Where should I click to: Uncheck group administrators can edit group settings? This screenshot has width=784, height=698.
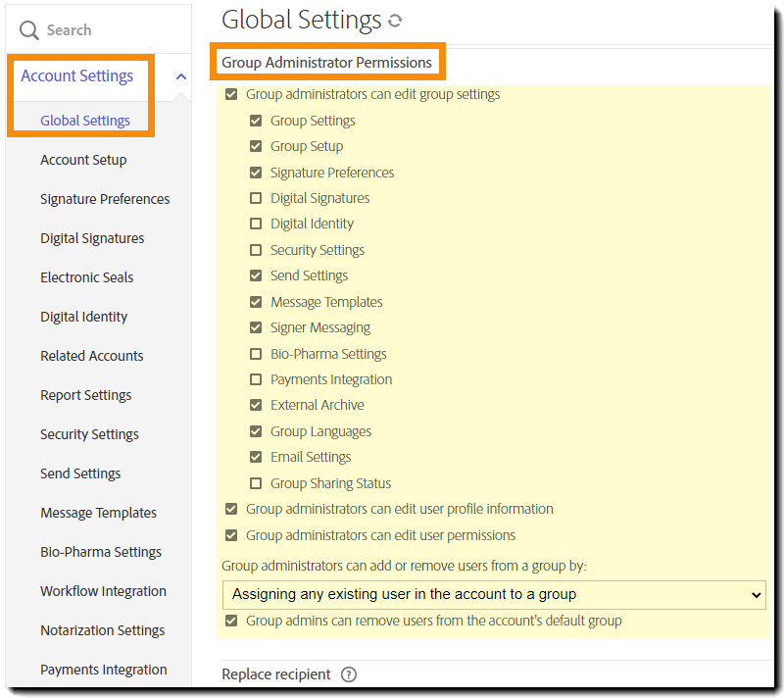pyautogui.click(x=231, y=94)
